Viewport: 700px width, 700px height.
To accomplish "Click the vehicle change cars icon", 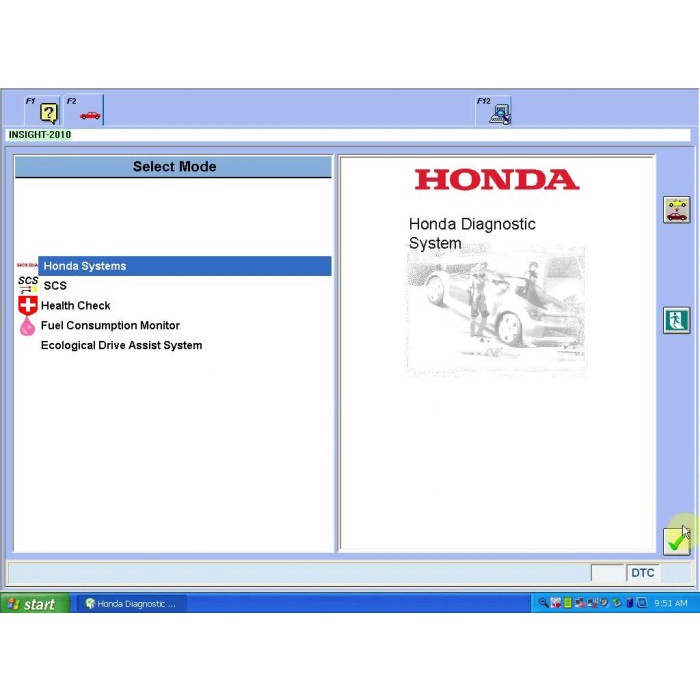I will coord(676,210).
